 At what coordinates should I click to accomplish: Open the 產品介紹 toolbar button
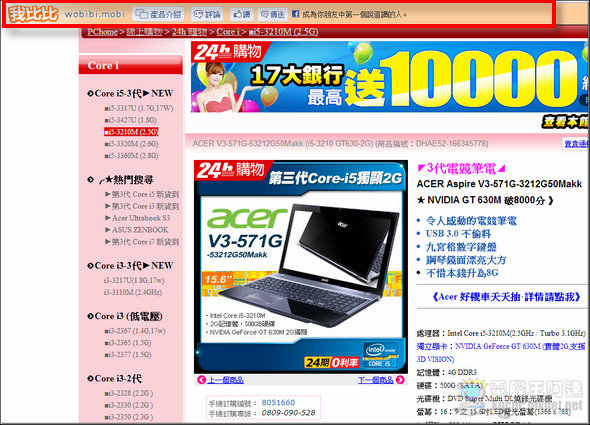tap(158, 14)
